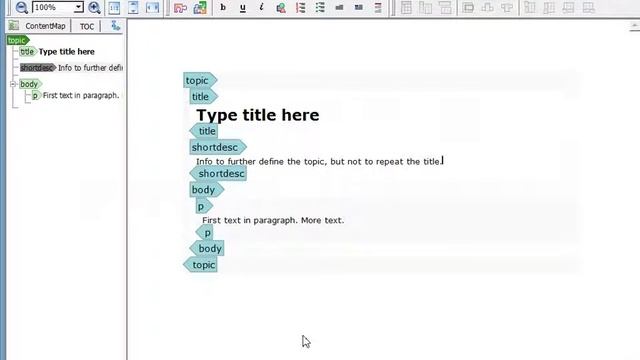Zoom in with the plus magnifier

[x=94, y=7]
